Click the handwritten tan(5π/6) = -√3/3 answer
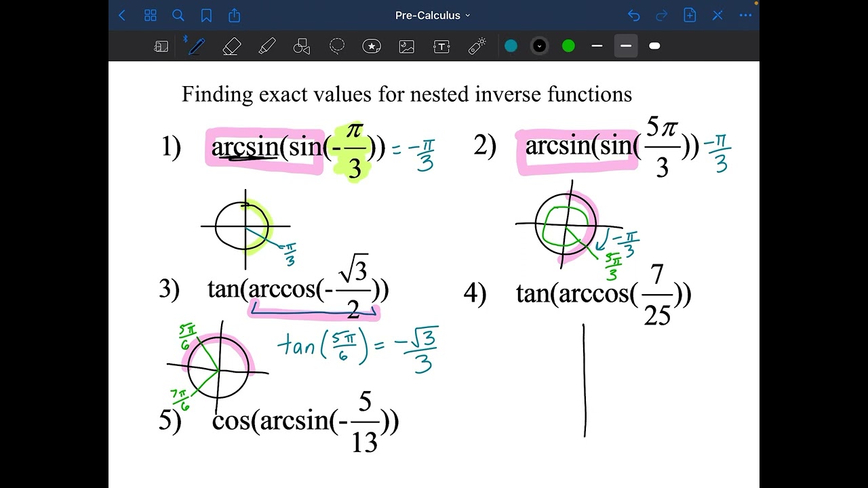This screenshot has width=868, height=488. pos(357,349)
